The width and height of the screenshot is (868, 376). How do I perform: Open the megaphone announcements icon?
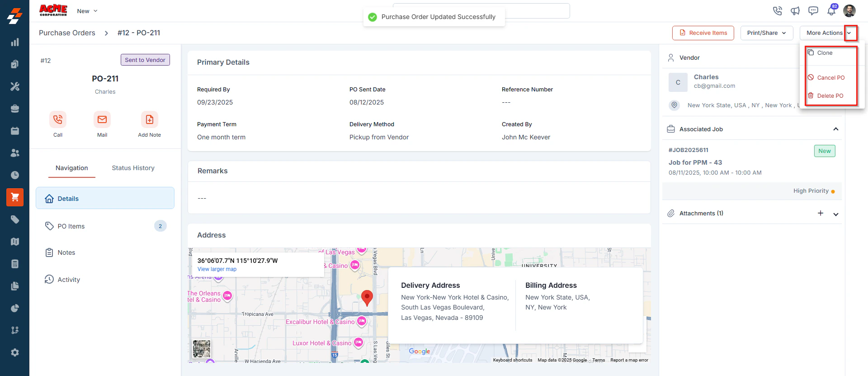pos(795,11)
